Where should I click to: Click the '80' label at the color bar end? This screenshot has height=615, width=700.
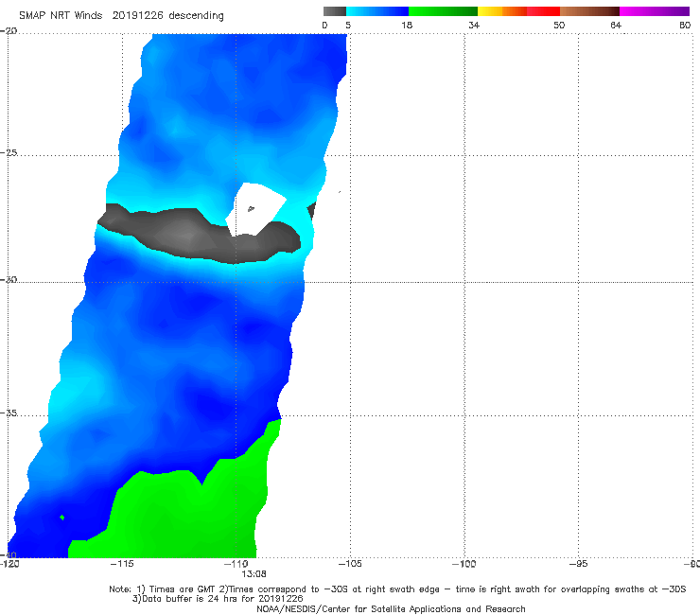point(685,25)
